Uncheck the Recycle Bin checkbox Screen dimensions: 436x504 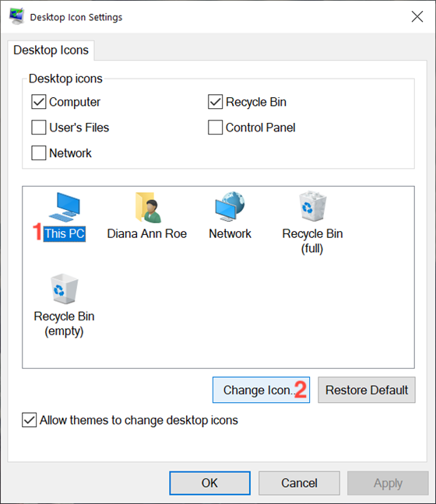215,102
